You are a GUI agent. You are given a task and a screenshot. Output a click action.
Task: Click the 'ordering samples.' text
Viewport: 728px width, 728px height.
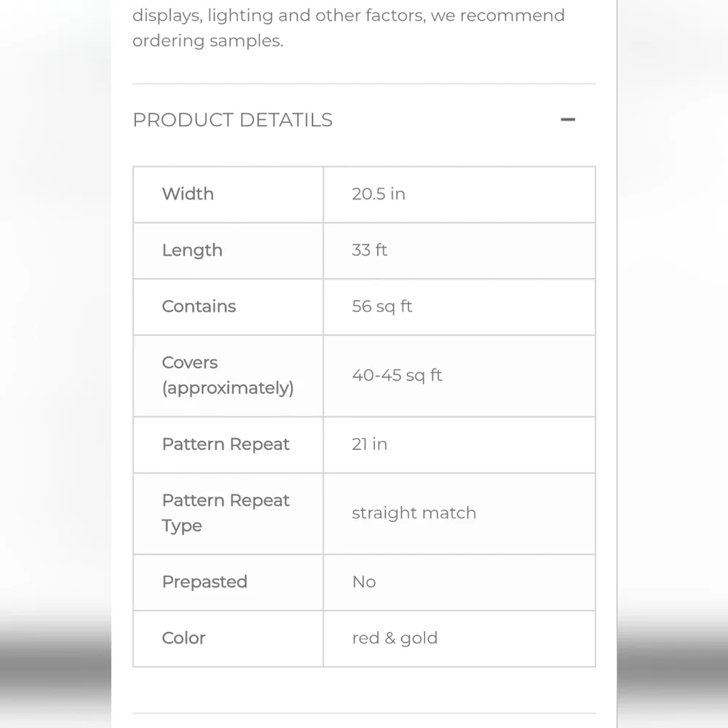click(207, 41)
